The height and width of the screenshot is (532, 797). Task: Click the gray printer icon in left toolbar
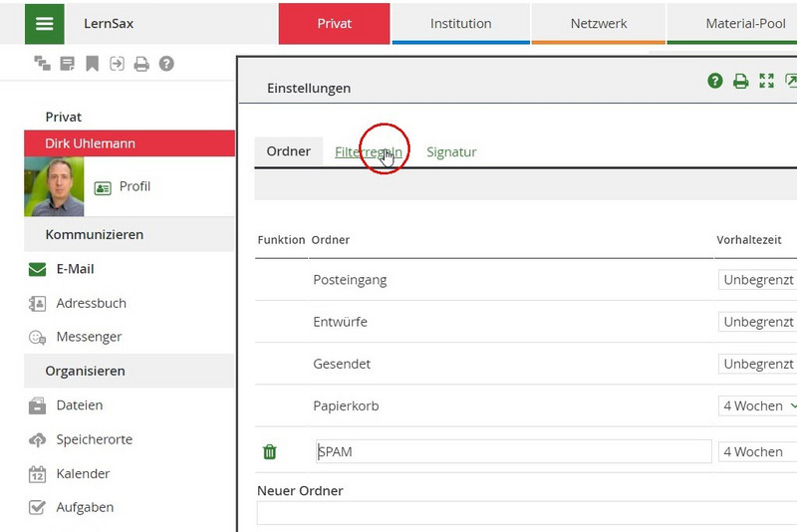(x=141, y=64)
